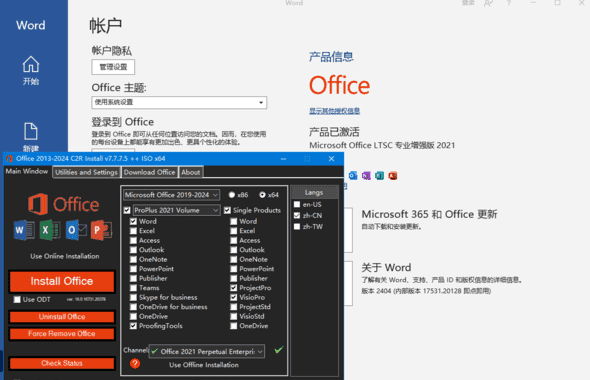The height and width of the screenshot is (380, 590).
Task: Open the Office theme (Office 主题) dropdown in Word
Action: [x=179, y=102]
